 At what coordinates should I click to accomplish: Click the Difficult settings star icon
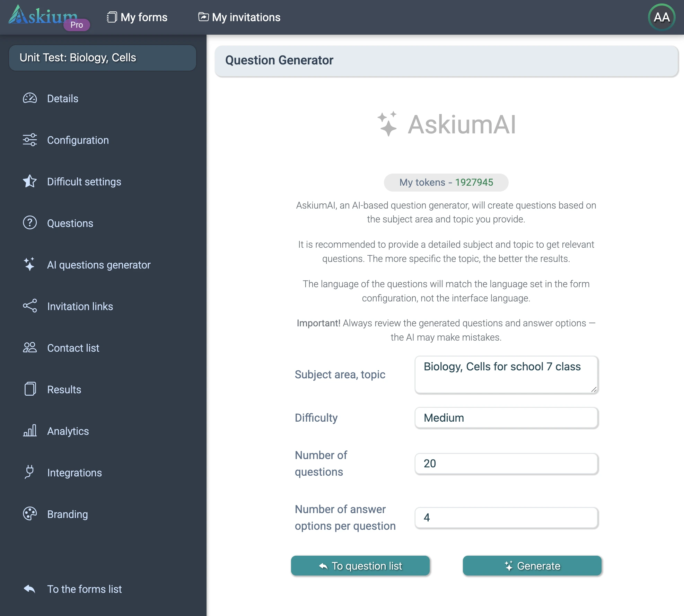click(30, 181)
